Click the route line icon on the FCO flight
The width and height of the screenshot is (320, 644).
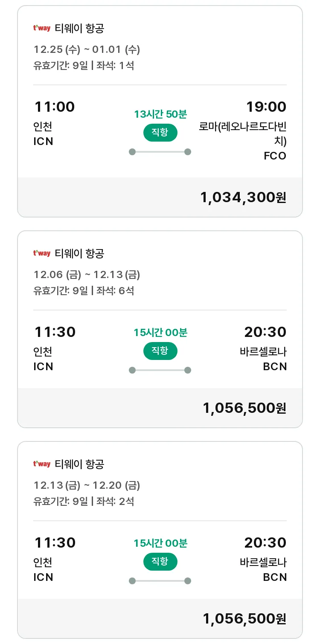click(x=160, y=152)
